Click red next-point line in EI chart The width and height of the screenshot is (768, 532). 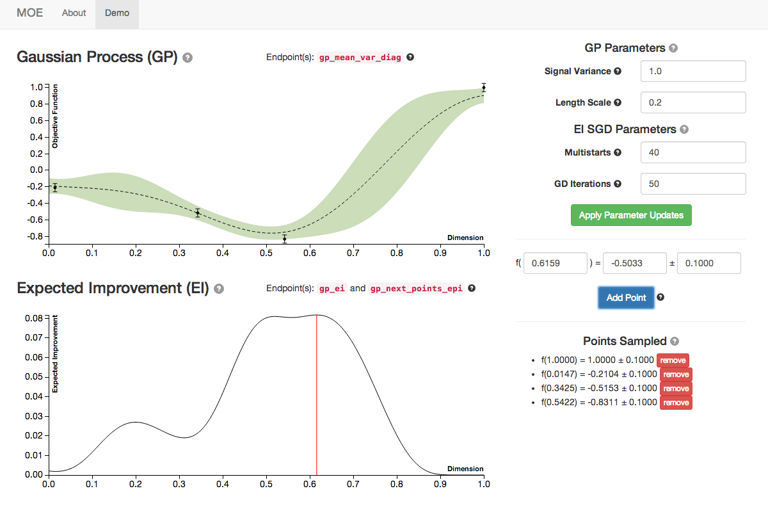pyautogui.click(x=317, y=394)
